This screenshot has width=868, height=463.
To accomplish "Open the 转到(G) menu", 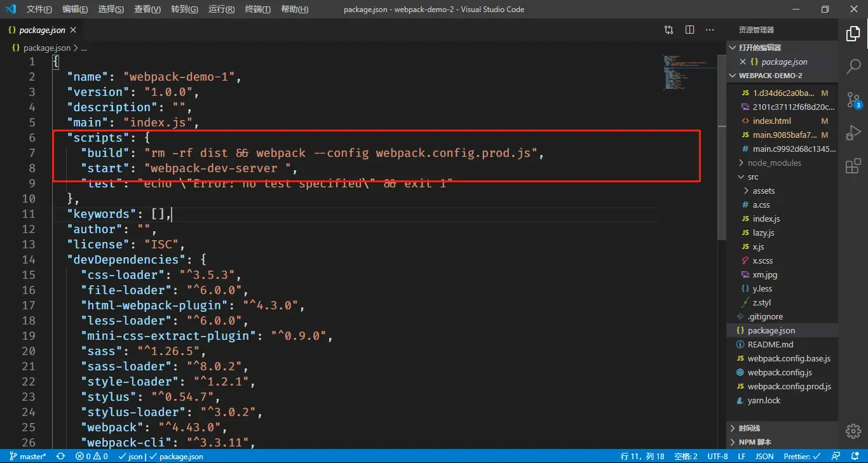I will click(184, 10).
